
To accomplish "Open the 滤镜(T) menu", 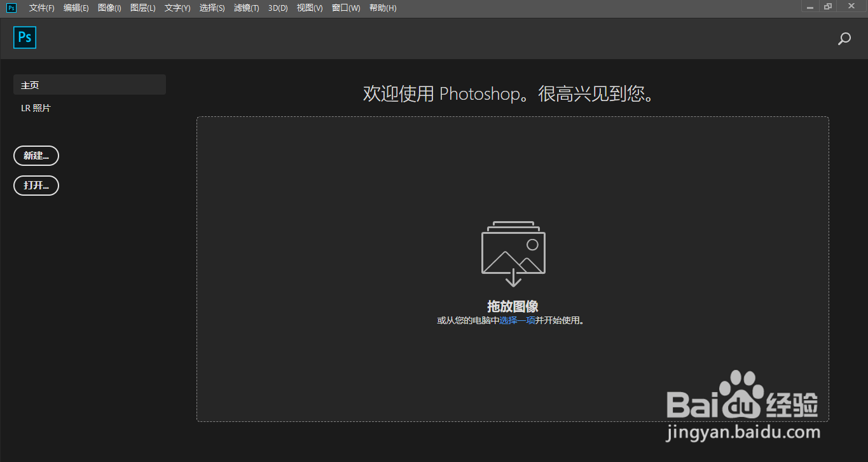I will tap(246, 8).
